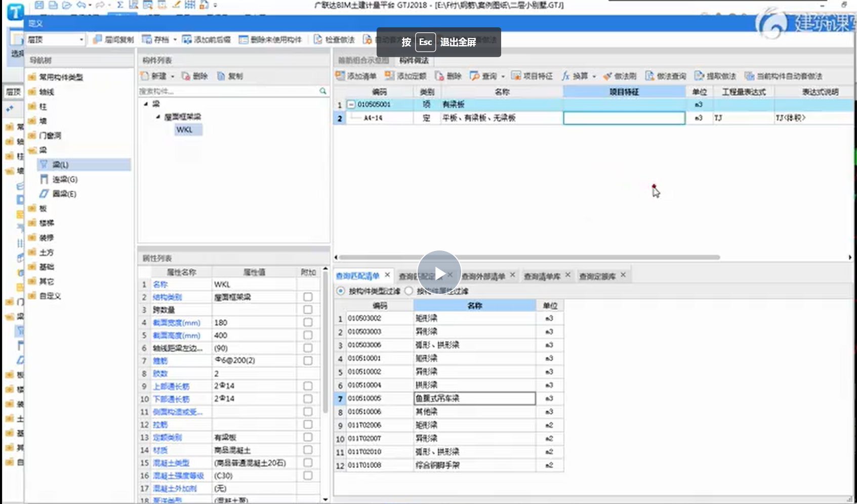This screenshot has height=504, width=857.
Task: Click the 搜索构件 search input field
Action: tap(228, 91)
